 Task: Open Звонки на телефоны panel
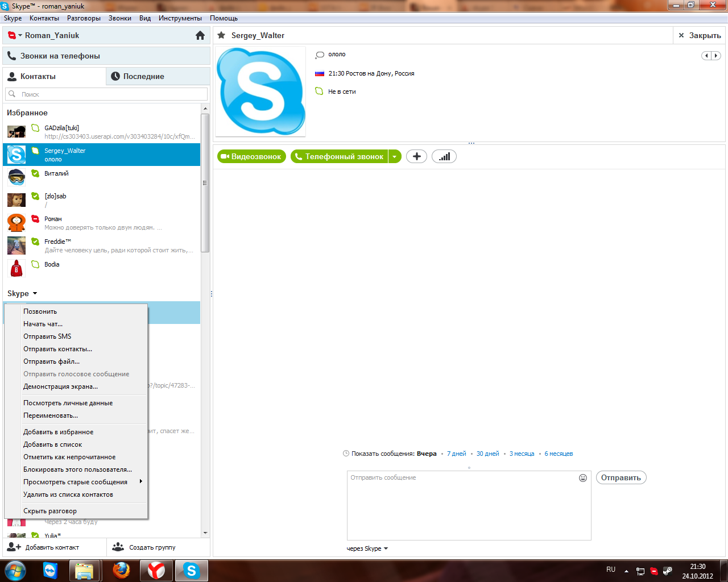coord(106,56)
